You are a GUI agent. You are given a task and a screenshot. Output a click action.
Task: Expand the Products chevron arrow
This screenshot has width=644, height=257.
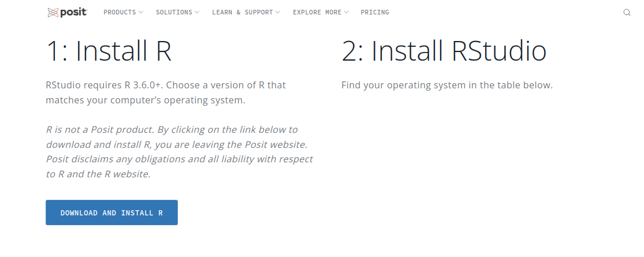click(141, 12)
